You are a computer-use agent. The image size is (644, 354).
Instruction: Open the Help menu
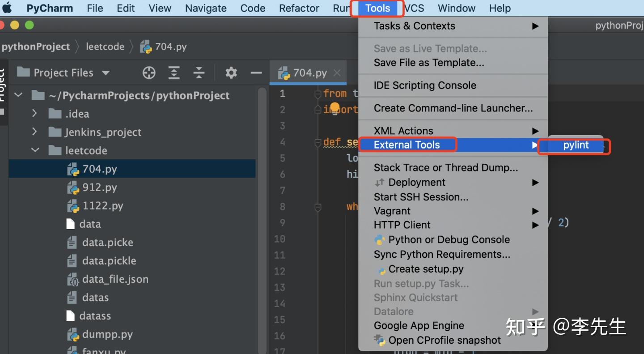[x=500, y=8]
